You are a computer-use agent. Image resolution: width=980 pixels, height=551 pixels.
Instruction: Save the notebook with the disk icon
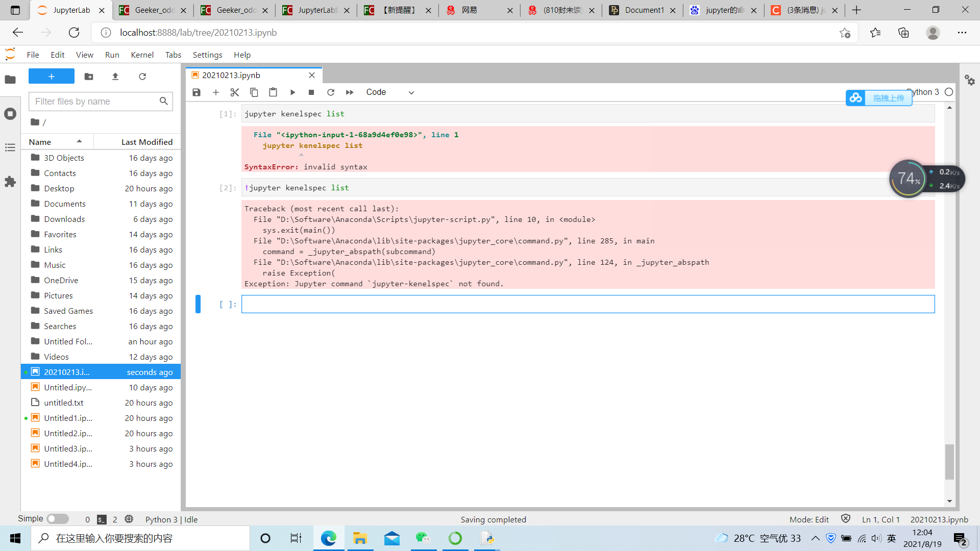pos(197,92)
